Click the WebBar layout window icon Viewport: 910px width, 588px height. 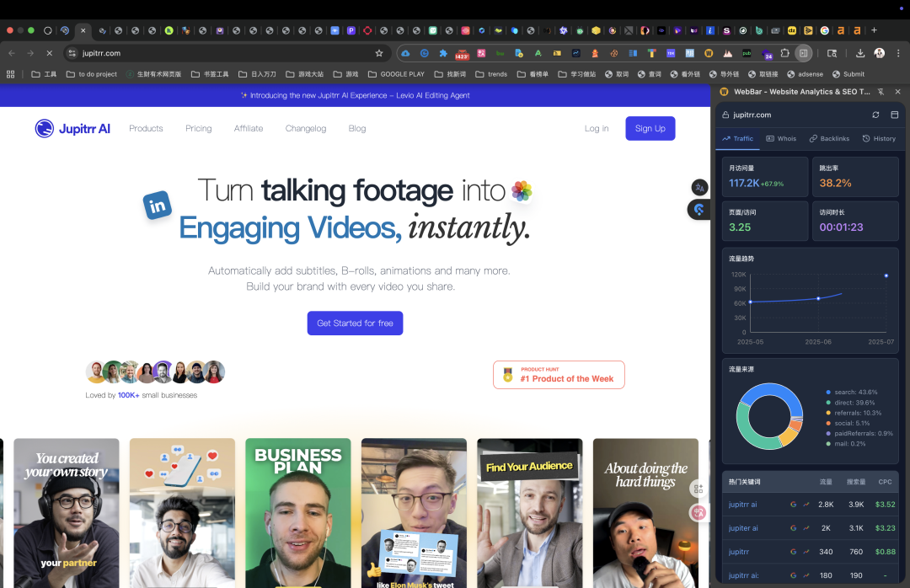[x=894, y=115]
